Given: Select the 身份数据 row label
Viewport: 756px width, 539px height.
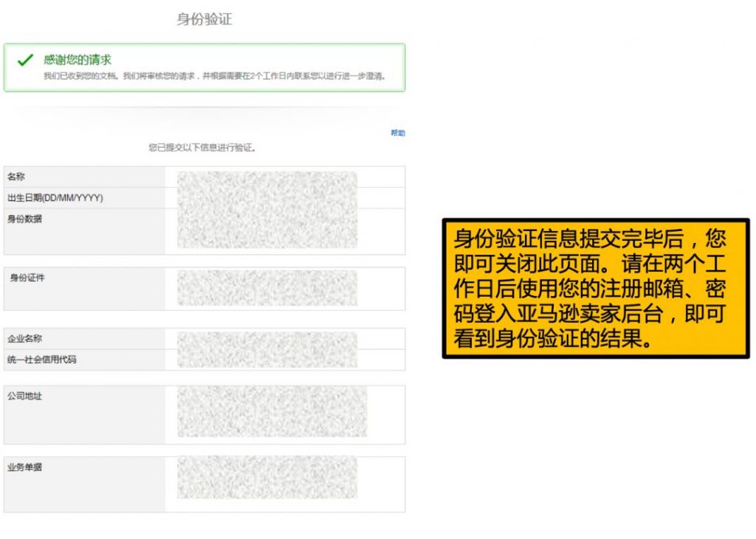Looking at the screenshot, I should pos(24,219).
